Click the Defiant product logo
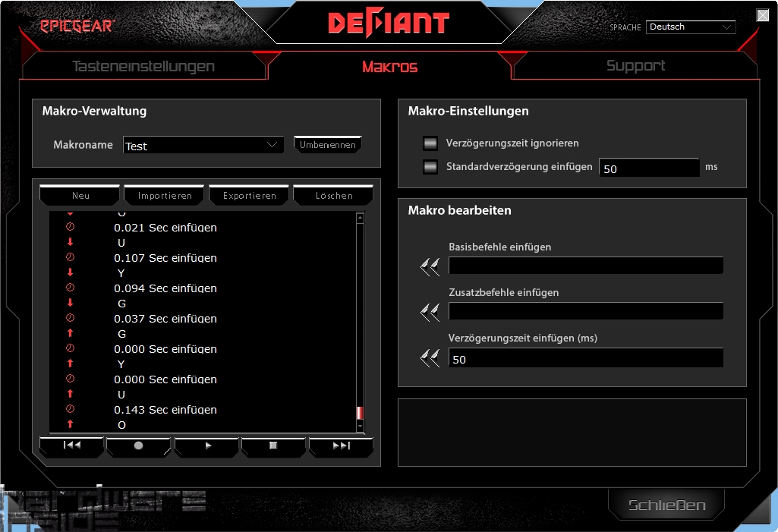 point(389,24)
